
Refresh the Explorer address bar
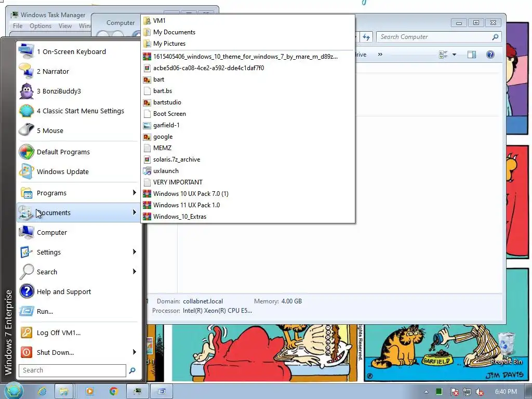click(366, 37)
